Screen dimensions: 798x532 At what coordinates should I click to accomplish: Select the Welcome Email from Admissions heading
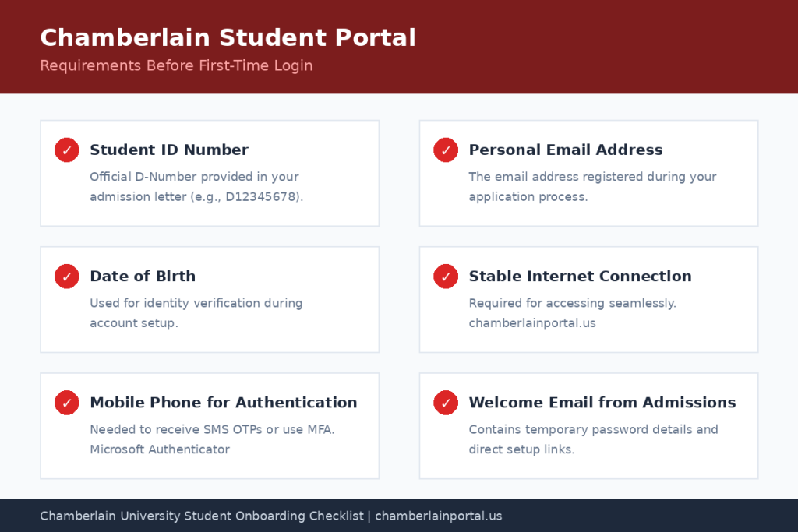click(x=602, y=402)
